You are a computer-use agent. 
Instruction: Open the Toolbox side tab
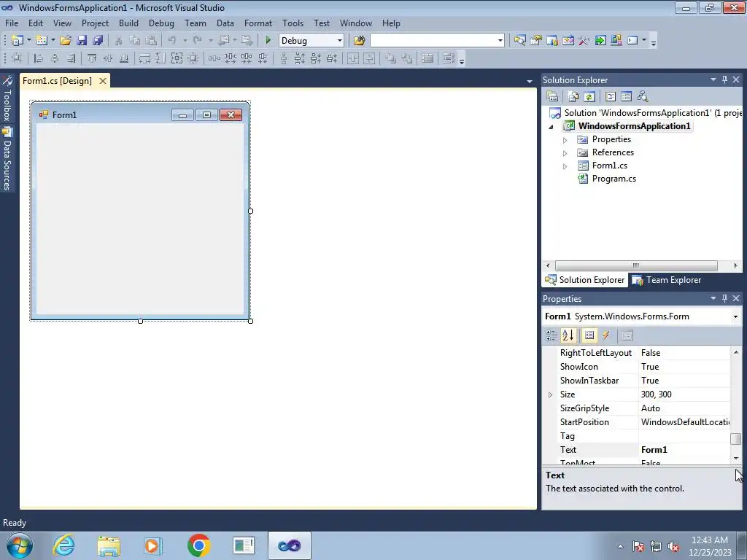[7, 99]
